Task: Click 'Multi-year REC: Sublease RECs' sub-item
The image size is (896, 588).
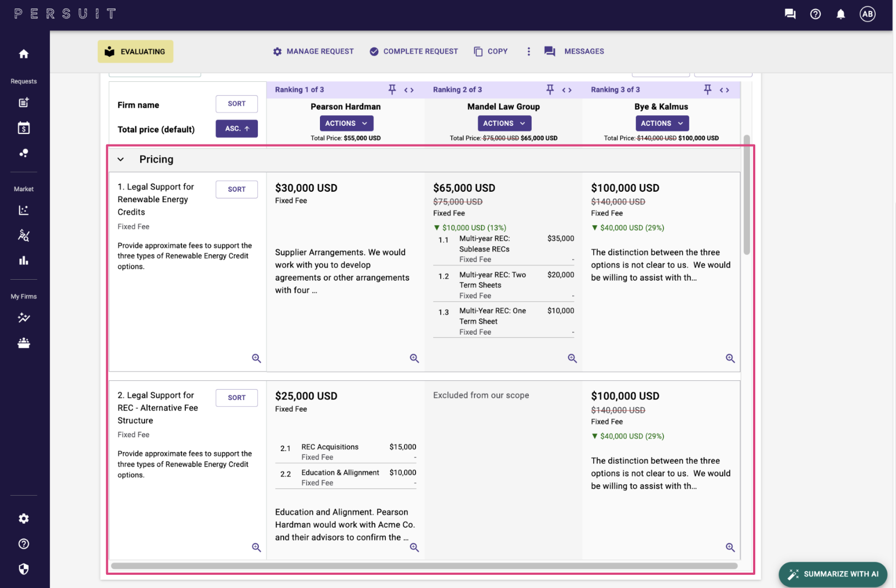Action: [504, 249]
